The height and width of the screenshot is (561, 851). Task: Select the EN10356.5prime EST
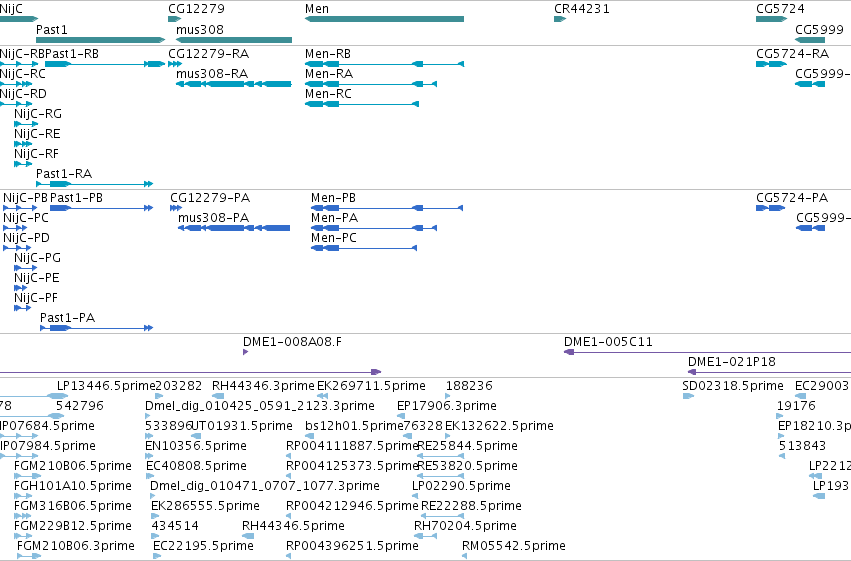click(x=150, y=456)
